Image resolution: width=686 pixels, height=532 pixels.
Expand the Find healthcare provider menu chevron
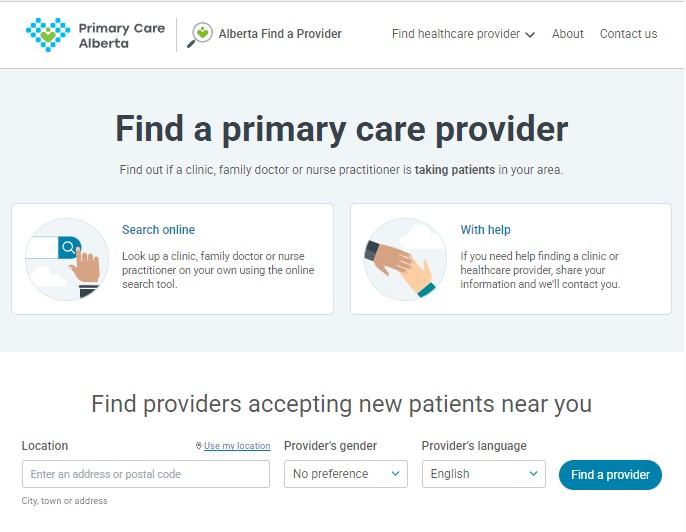coord(530,35)
